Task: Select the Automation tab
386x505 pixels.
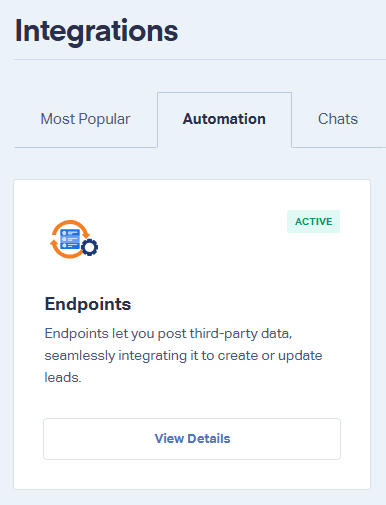Action: [x=224, y=119]
